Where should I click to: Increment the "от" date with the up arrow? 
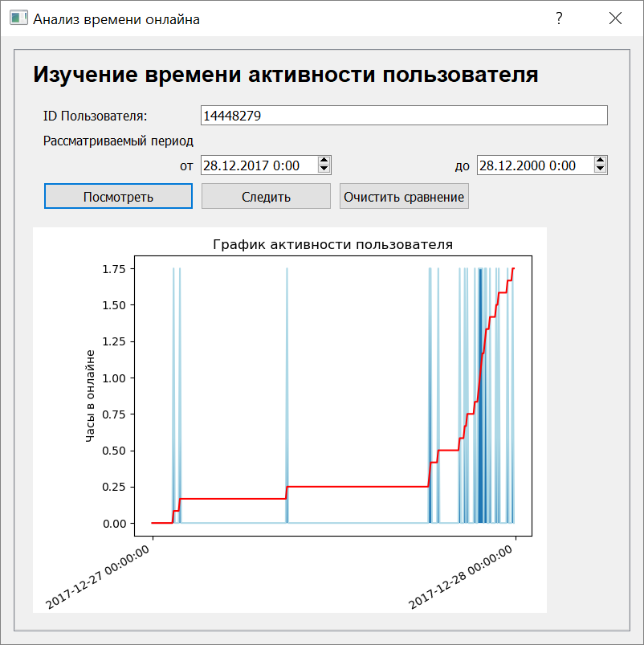point(324,161)
